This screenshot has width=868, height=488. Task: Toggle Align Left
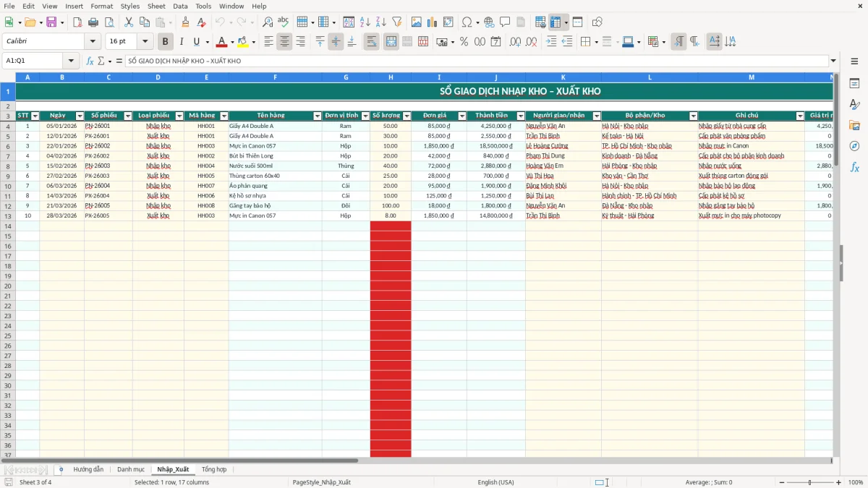pyautogui.click(x=268, y=42)
